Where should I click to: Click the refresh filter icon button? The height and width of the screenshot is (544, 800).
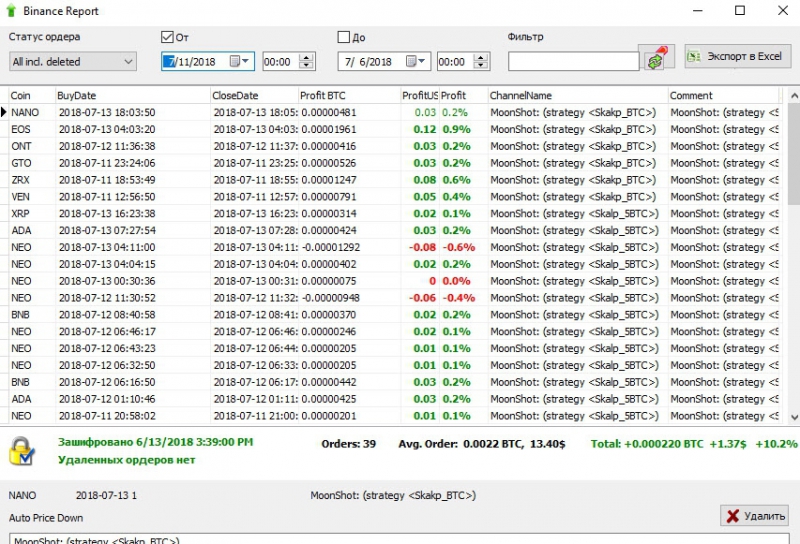pyautogui.click(x=656, y=57)
